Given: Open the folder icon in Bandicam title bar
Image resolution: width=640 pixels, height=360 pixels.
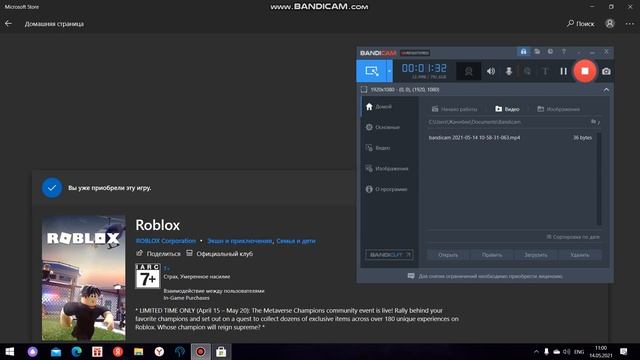Looking at the screenshot, I should (x=537, y=52).
